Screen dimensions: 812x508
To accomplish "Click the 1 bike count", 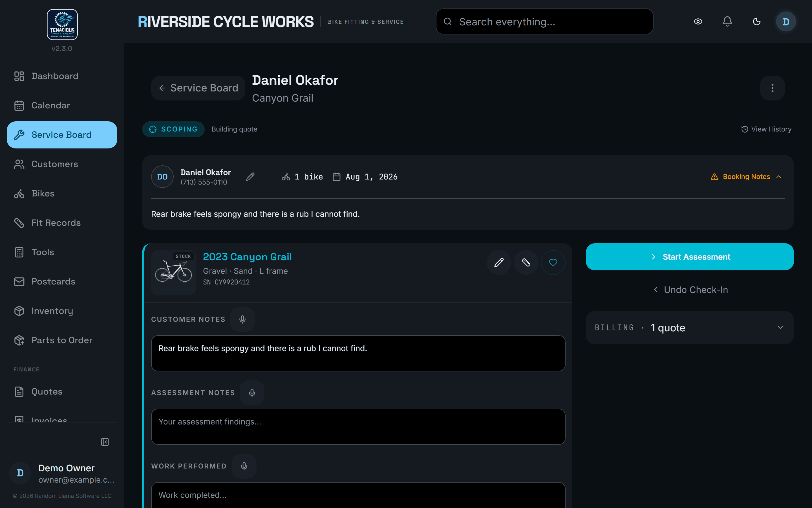I will click(302, 177).
